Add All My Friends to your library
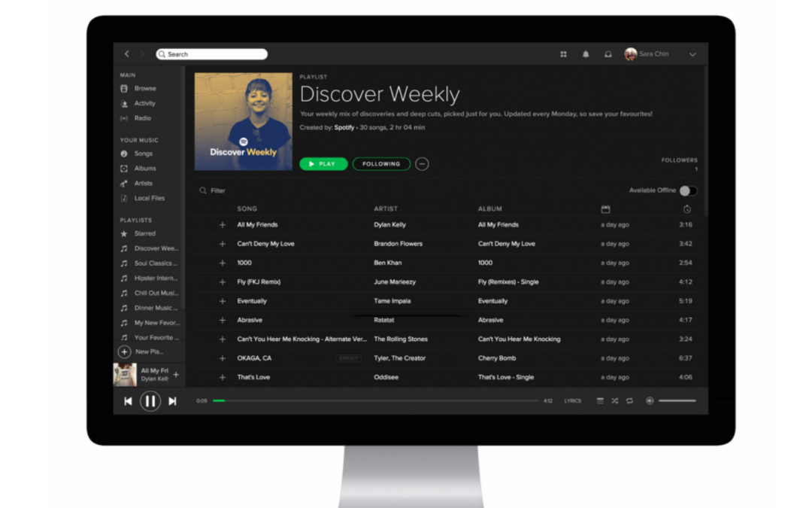 coord(223,224)
